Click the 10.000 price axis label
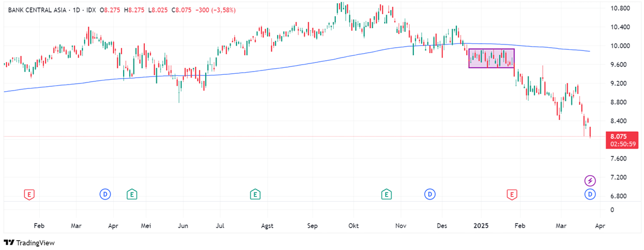This screenshot has height=250, width=644. 621,46
